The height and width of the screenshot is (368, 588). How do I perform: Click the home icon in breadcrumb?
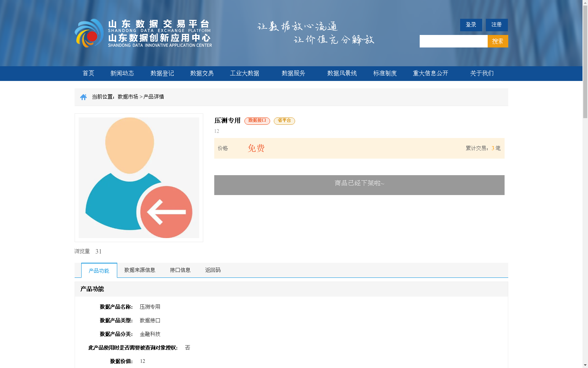pos(83,97)
